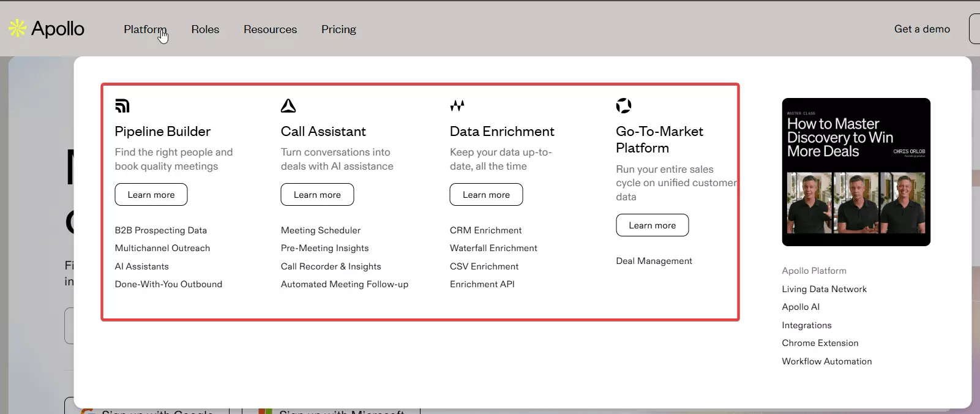Open the Go-To-Market Platform heading
Viewport: 980px width, 414px height.
click(660, 140)
